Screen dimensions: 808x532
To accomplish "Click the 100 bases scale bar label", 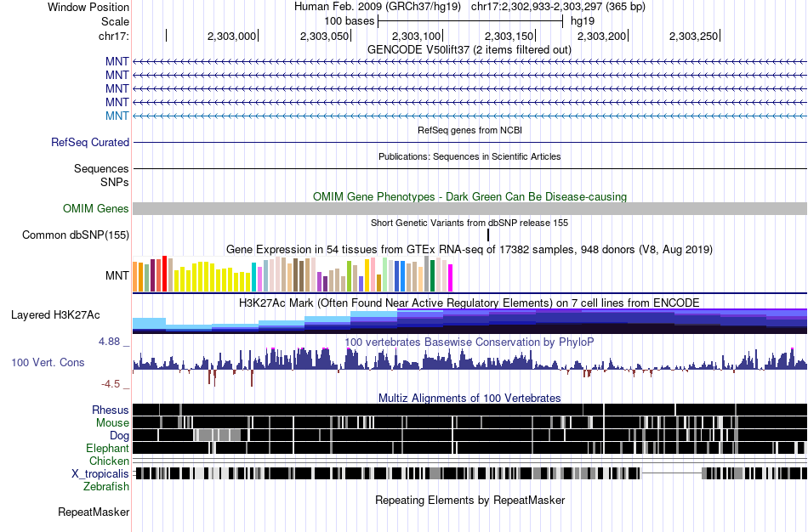I will coord(350,21).
